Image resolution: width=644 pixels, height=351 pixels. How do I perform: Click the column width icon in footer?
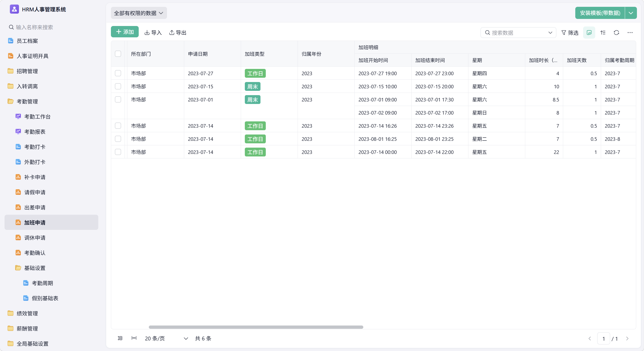tap(134, 338)
